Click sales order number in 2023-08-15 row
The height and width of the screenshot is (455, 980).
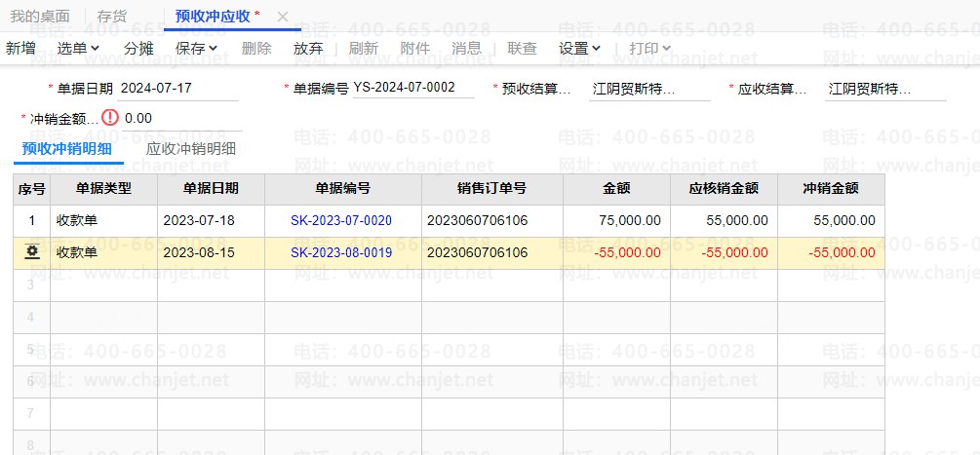(478, 252)
